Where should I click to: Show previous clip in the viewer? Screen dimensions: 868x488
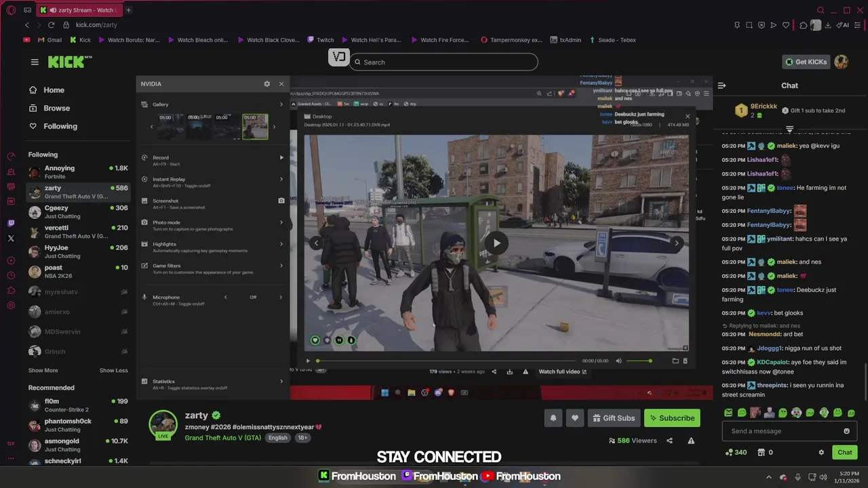coord(315,243)
